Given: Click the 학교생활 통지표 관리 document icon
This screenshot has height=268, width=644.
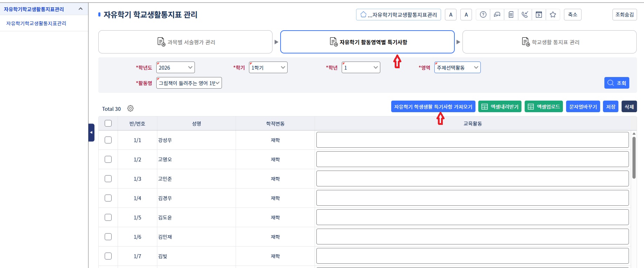Looking at the screenshot, I should pos(526,42).
